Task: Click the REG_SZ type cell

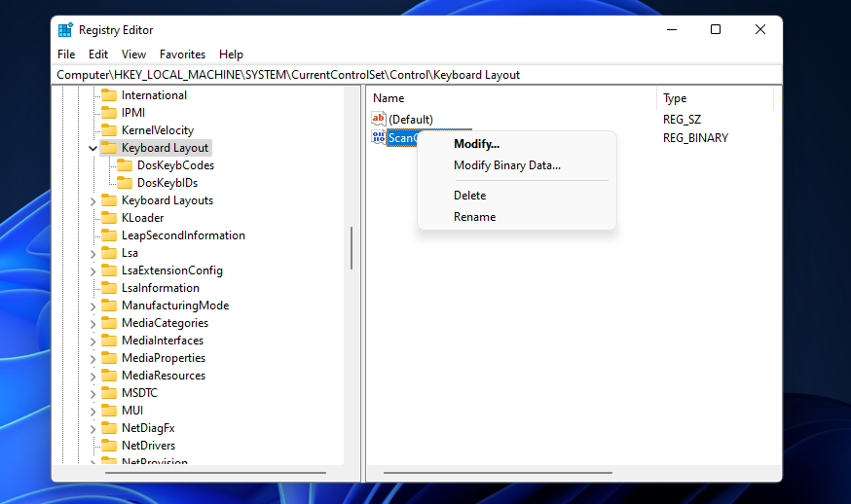Action: point(682,120)
